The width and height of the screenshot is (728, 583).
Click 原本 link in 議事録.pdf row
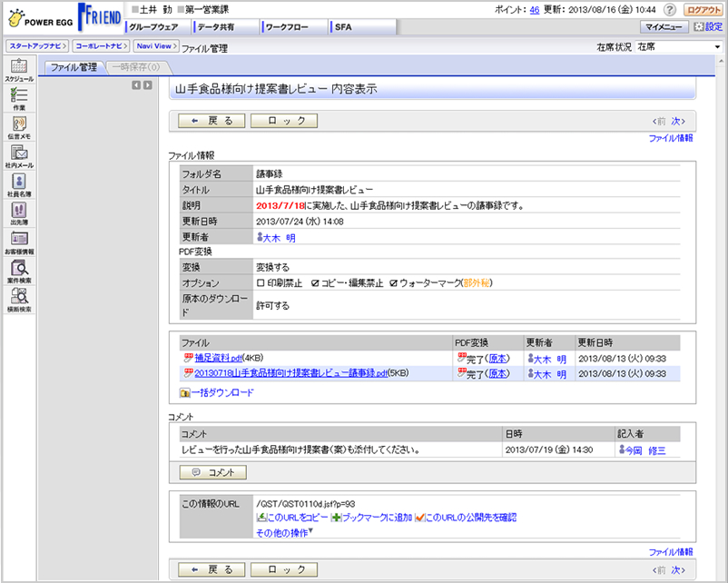(x=497, y=374)
